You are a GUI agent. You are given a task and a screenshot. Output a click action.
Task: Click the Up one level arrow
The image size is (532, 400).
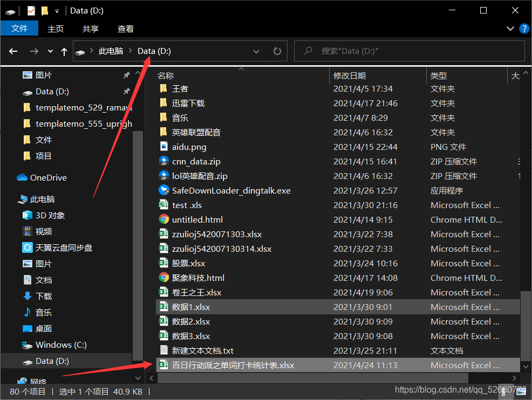pos(64,51)
